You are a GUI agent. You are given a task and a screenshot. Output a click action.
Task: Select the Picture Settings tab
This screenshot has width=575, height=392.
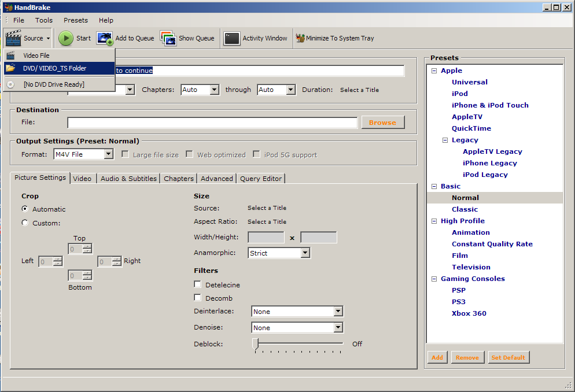click(x=40, y=177)
